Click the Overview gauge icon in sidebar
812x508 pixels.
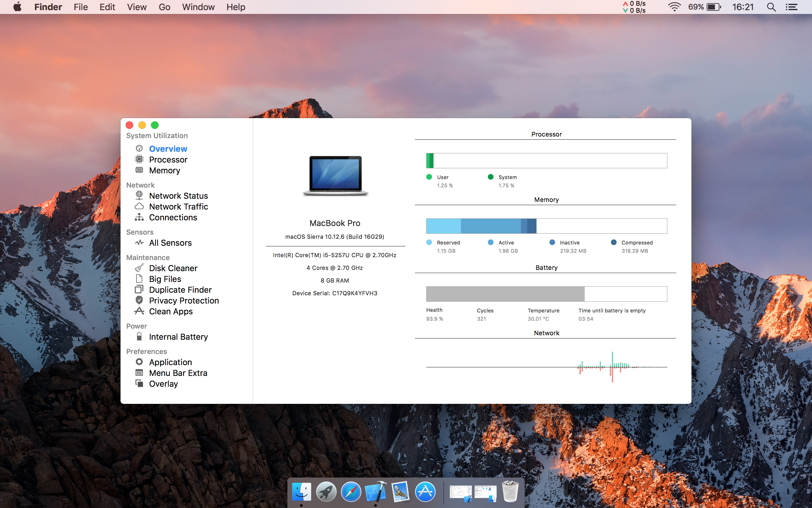139,149
